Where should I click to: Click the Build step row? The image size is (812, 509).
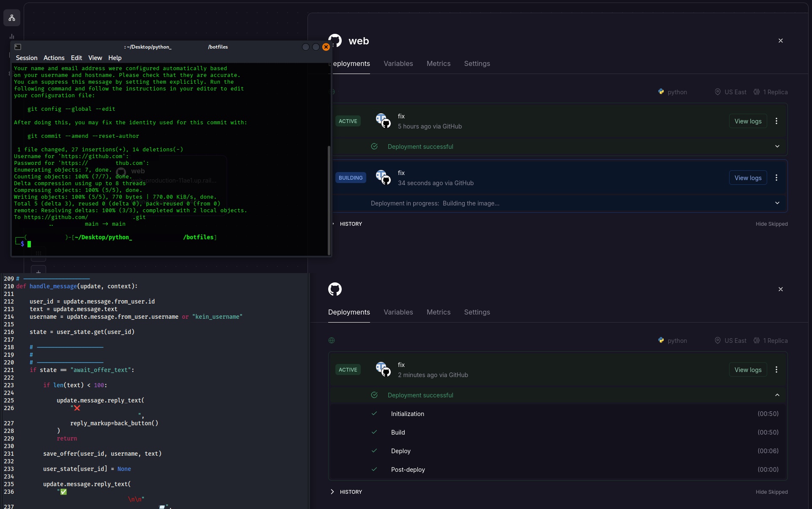(x=557, y=432)
